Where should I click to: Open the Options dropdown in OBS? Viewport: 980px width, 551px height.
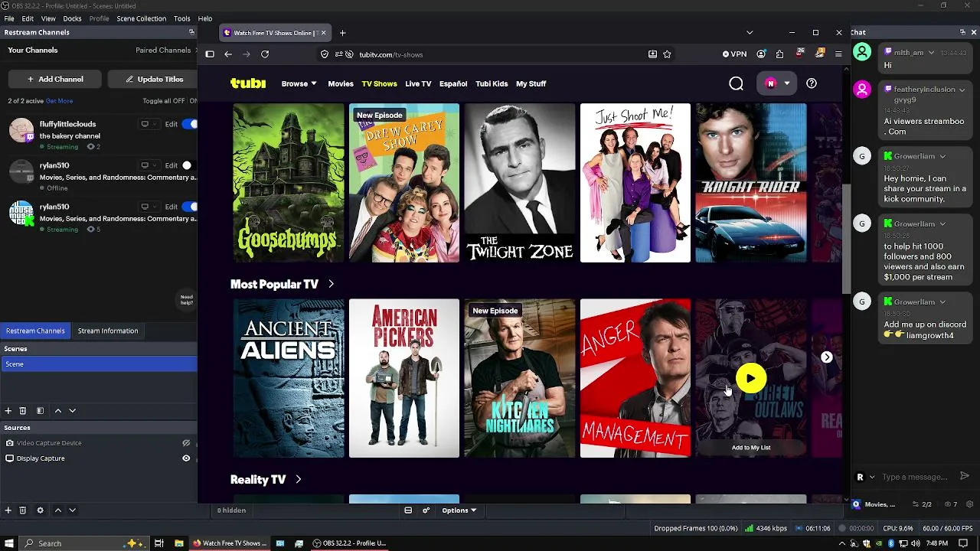tap(459, 510)
